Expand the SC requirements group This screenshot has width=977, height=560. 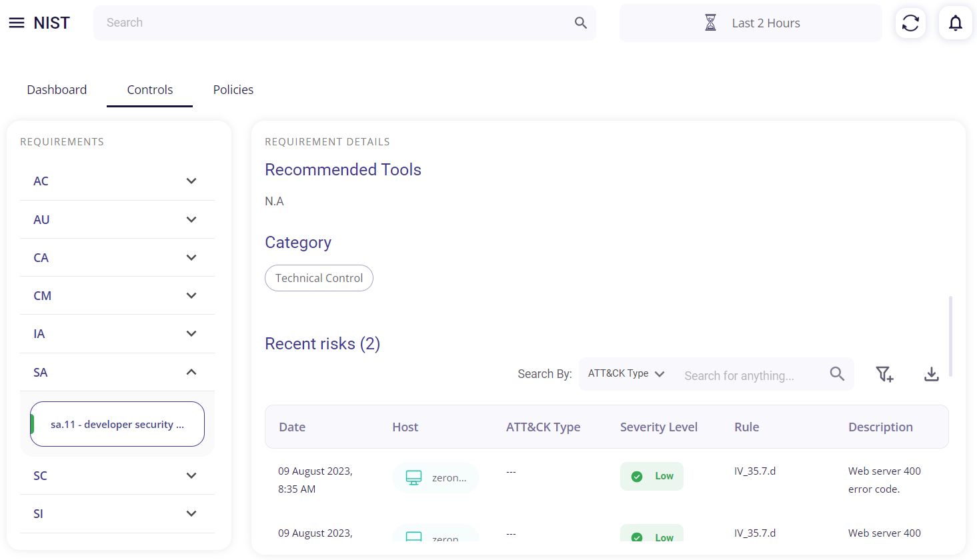tap(117, 475)
